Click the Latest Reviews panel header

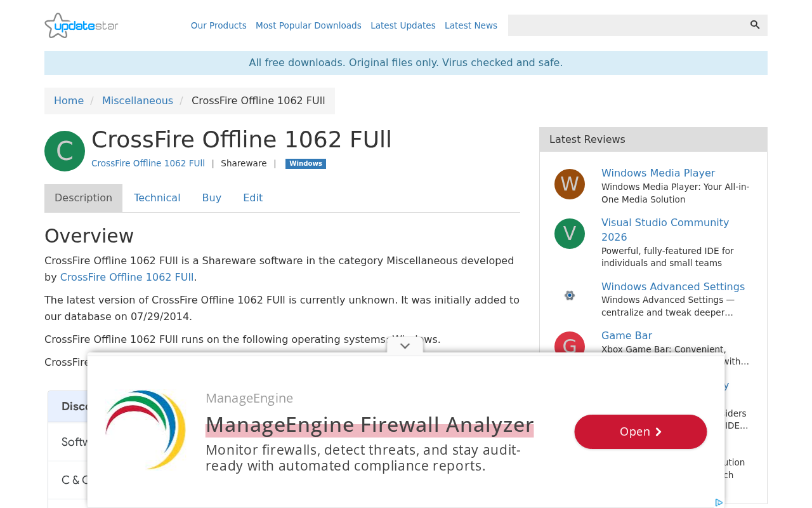(653, 140)
